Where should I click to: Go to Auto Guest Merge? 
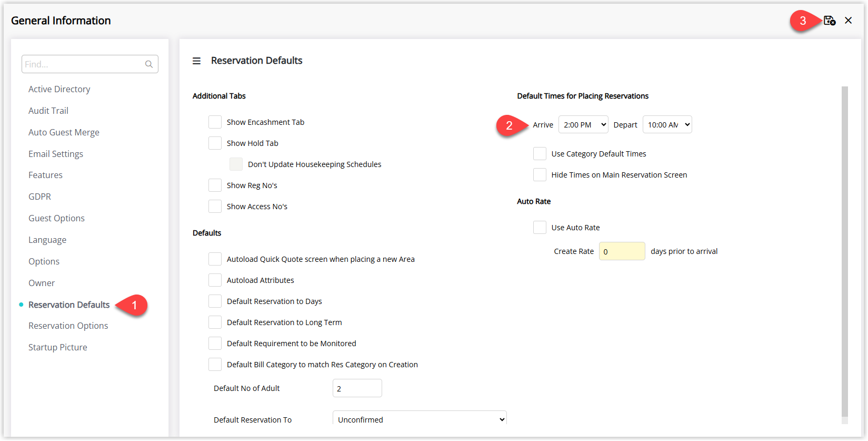point(64,132)
